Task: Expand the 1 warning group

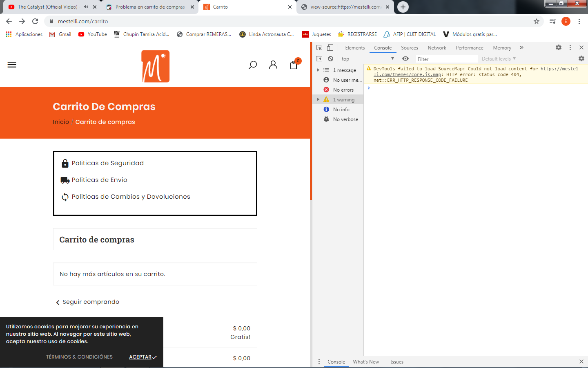Action: [x=318, y=99]
